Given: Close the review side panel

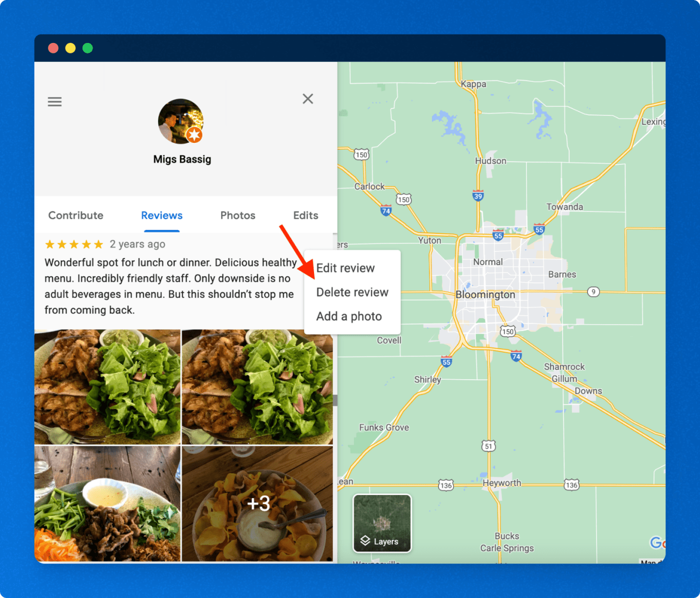Looking at the screenshot, I should click(x=307, y=99).
